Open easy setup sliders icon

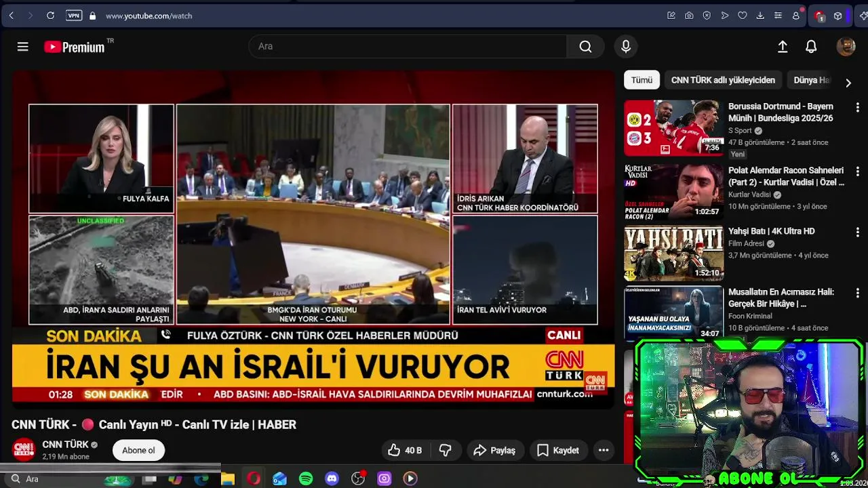pyautogui.click(x=778, y=16)
